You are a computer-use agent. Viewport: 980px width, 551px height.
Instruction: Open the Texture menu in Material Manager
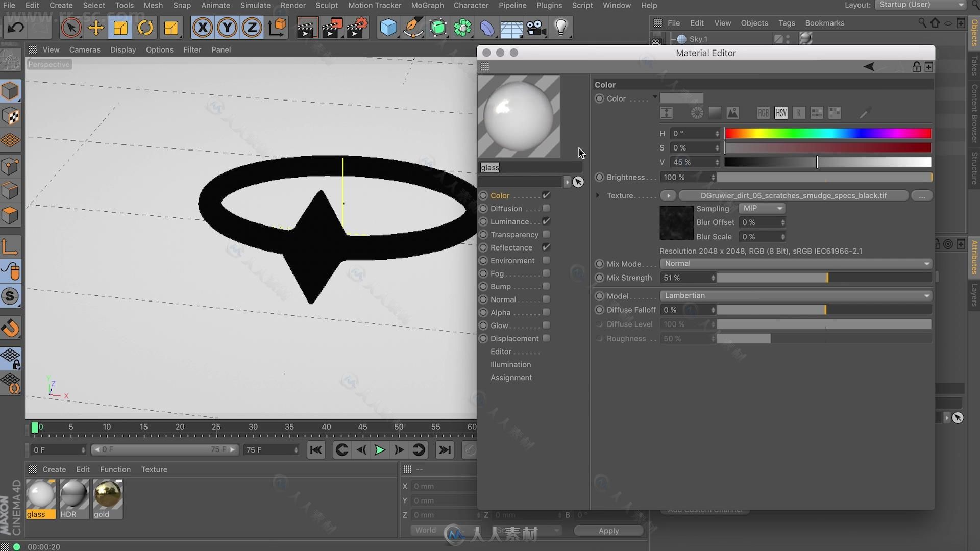pyautogui.click(x=154, y=469)
